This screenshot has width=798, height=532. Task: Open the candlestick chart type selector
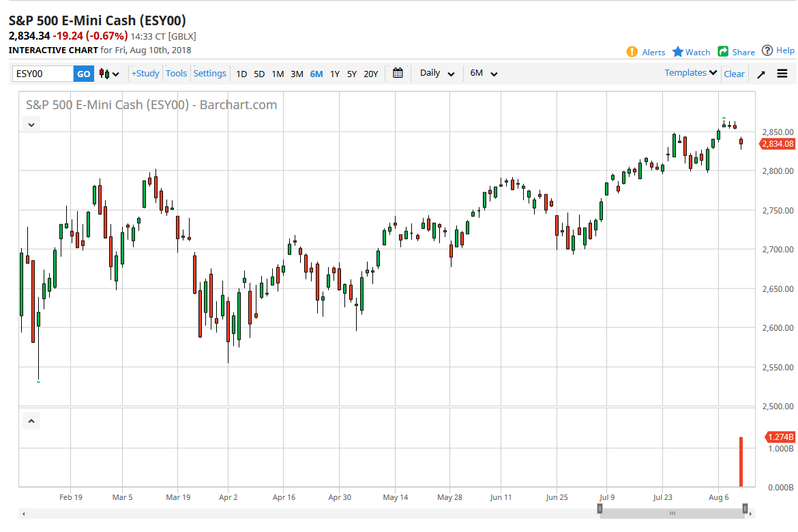(109, 74)
